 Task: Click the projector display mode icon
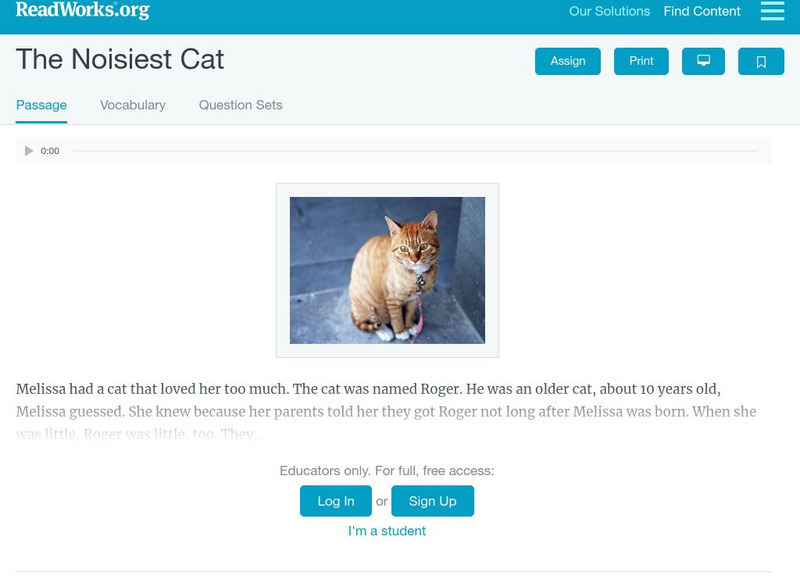tap(703, 61)
